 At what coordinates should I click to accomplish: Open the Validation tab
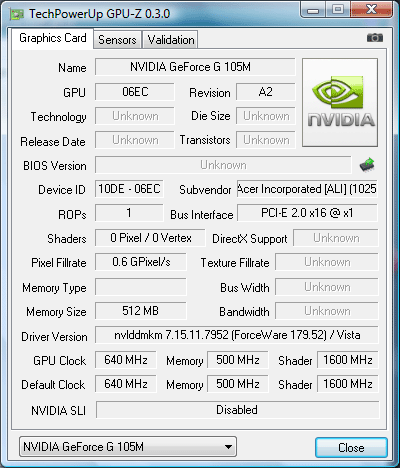(x=171, y=40)
